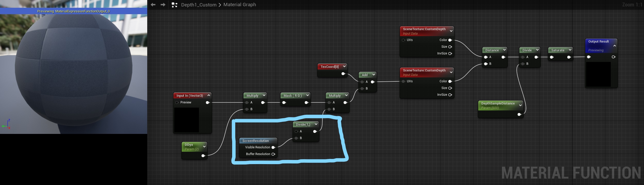
Task: Click the DepthSampleDistance output pin
Action: tap(519, 114)
